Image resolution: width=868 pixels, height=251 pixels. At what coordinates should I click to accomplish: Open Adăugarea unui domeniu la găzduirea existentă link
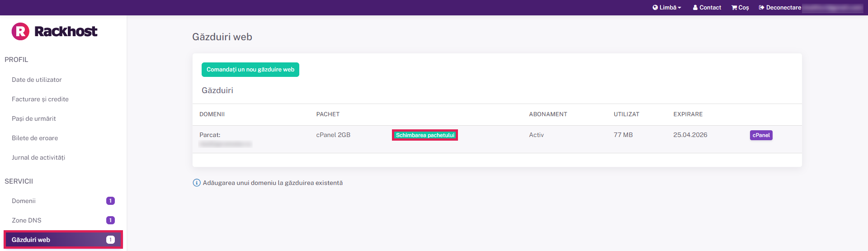point(273,183)
